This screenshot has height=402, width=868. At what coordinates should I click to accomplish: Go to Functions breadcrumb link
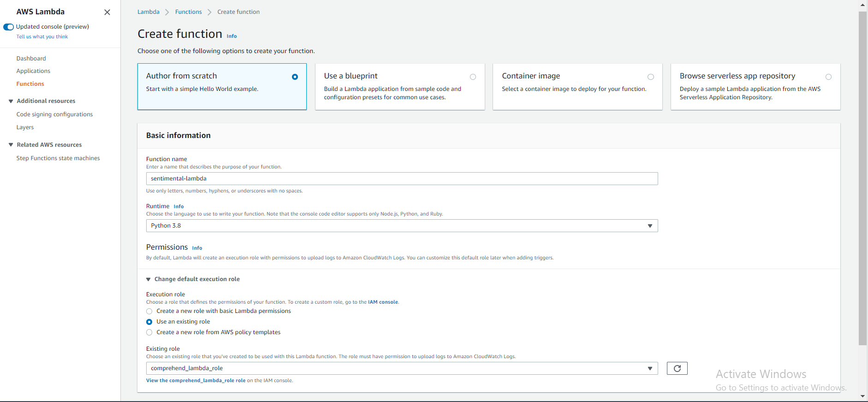[x=189, y=12]
